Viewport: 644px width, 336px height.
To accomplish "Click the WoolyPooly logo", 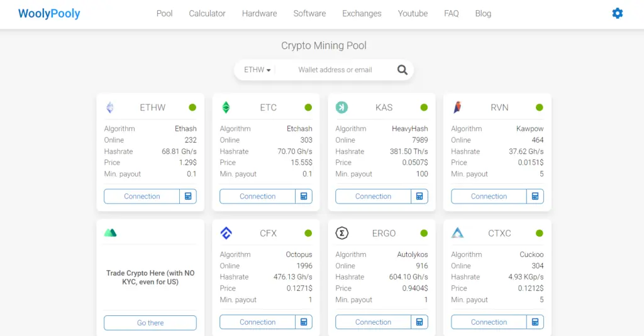I will (x=49, y=14).
